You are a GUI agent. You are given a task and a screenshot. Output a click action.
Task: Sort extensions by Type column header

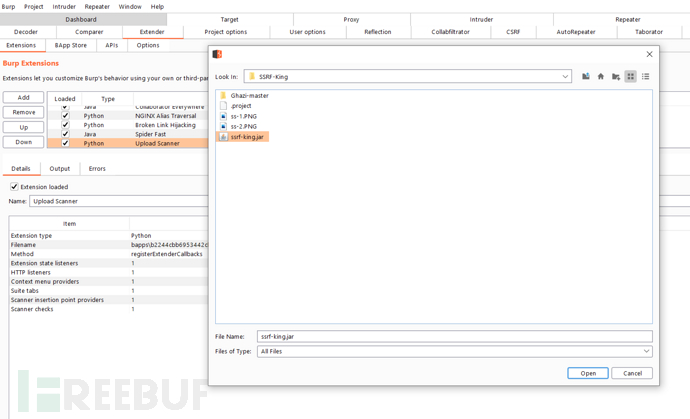108,99
